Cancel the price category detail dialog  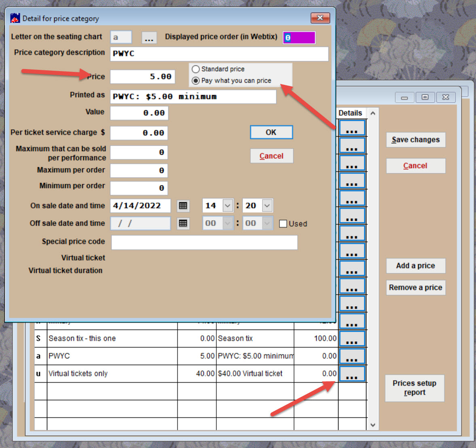tap(272, 156)
